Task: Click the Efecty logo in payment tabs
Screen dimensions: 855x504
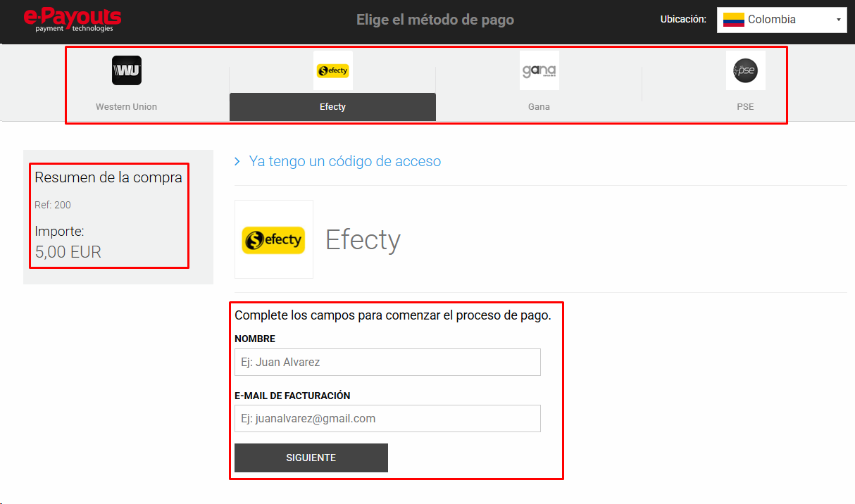Action: point(333,70)
